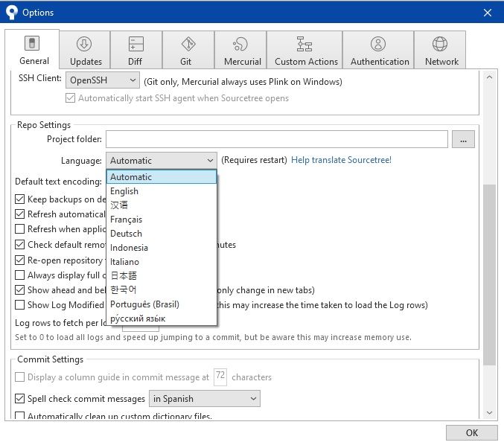Click the OK button
504x445 pixels.
(x=471, y=432)
